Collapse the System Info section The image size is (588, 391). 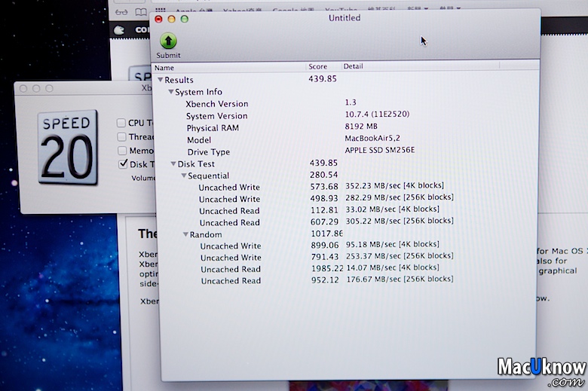coord(171,92)
